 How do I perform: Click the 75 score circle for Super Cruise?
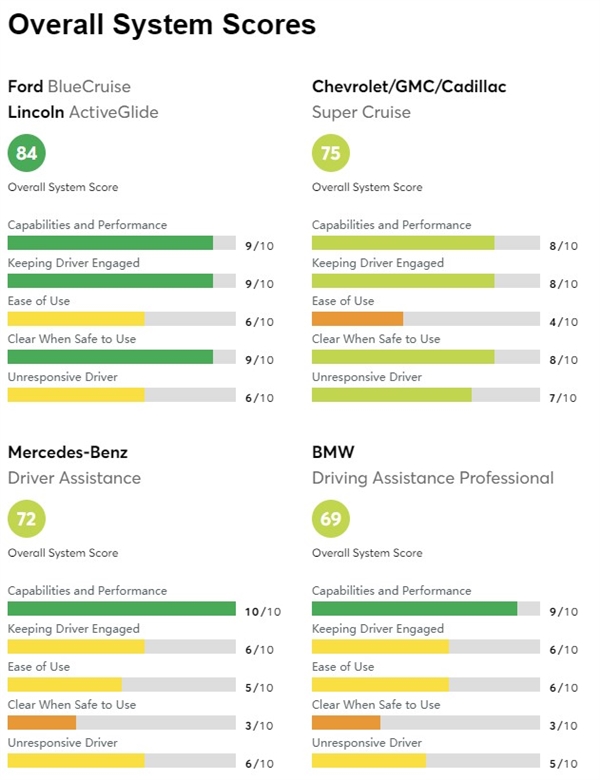pyautogui.click(x=331, y=153)
